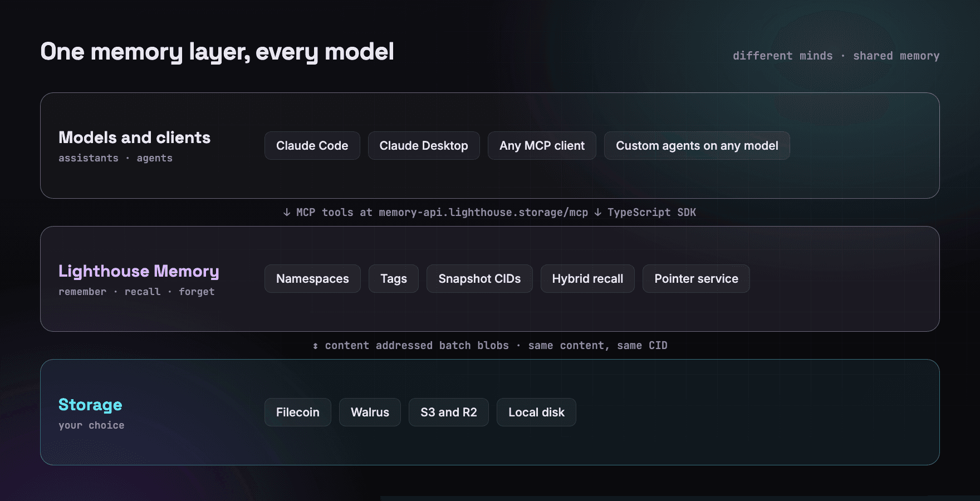980x501 pixels.
Task: Choose the Filecoin storage chip
Action: 298,412
